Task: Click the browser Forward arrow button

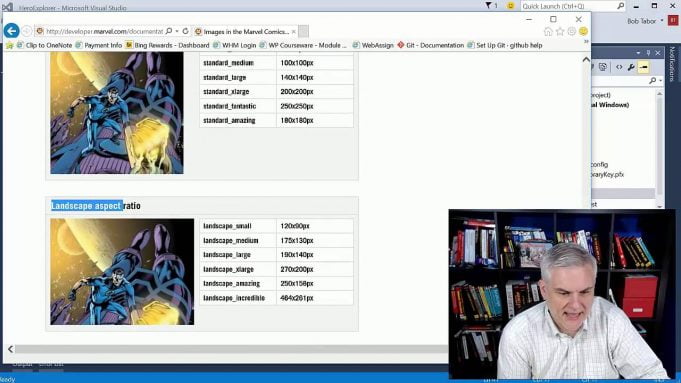Action: pyautogui.click(x=26, y=31)
